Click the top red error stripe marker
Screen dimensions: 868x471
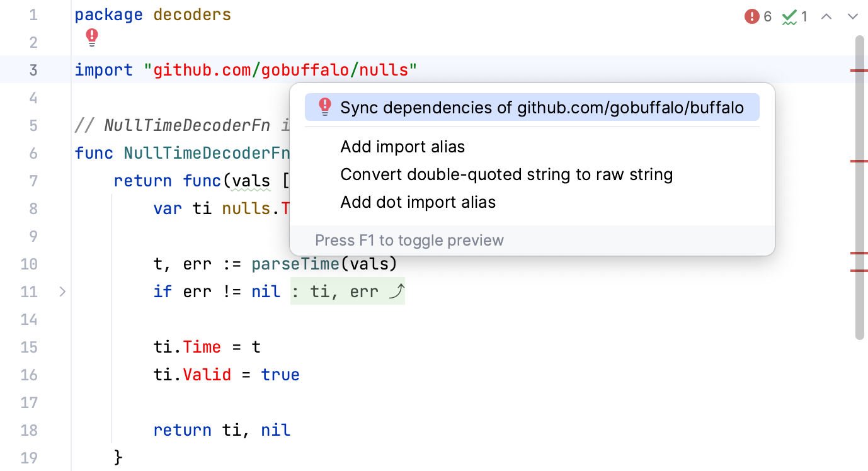(859, 71)
